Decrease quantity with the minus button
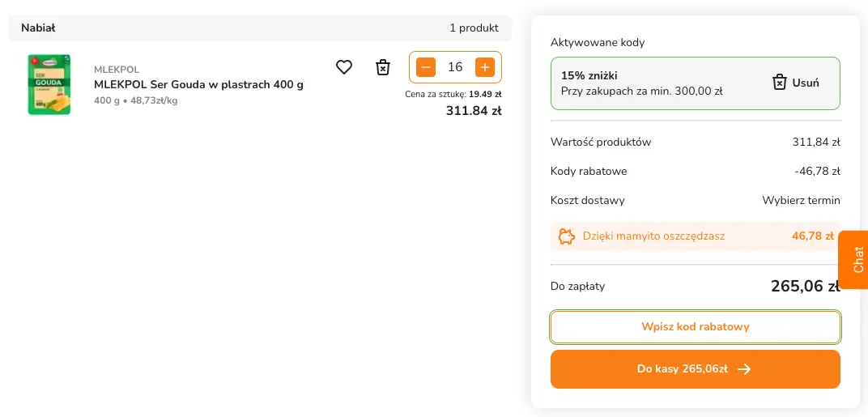This screenshot has height=417, width=868. [426, 67]
